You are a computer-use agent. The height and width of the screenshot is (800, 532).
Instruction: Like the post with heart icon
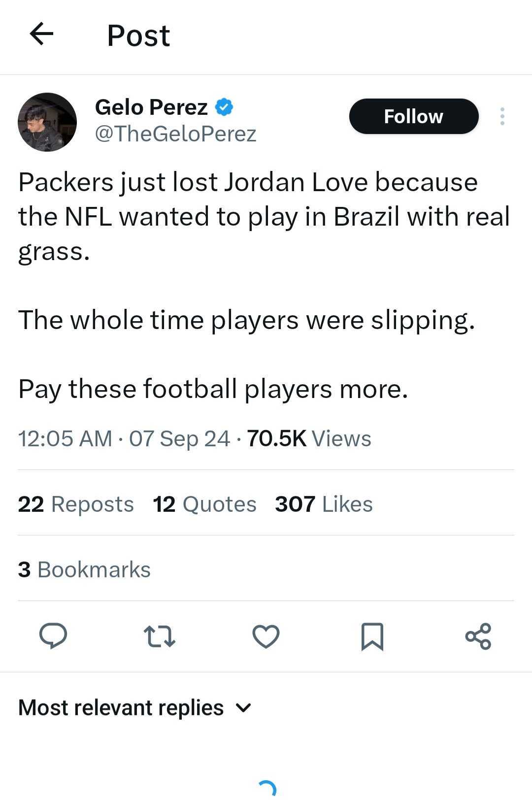266,636
